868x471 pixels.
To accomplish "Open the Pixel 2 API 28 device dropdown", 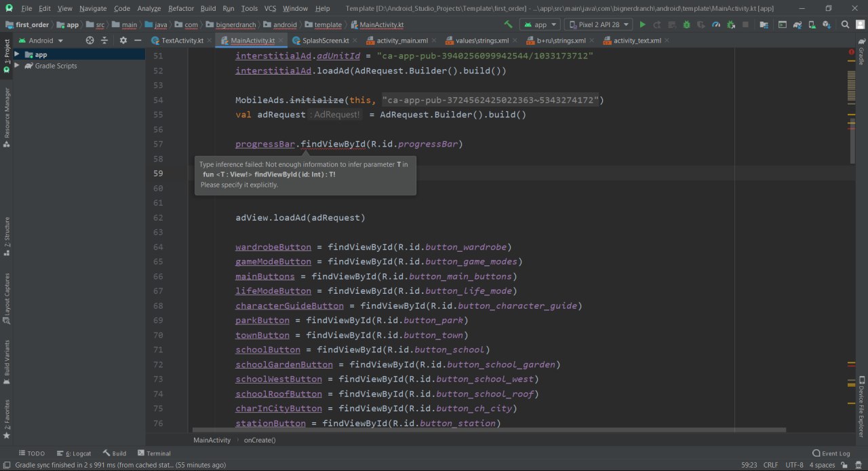I will tap(598, 24).
